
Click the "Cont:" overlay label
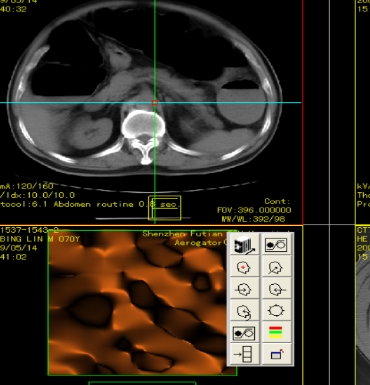click(277, 201)
